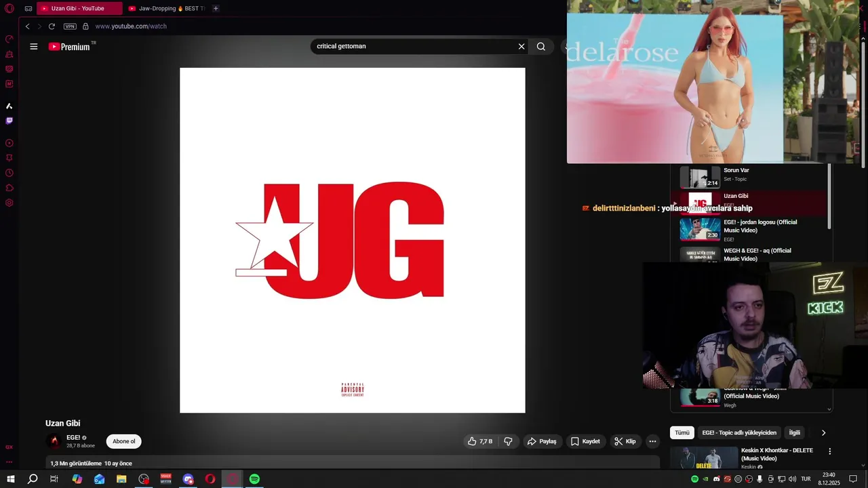The height and width of the screenshot is (488, 868).
Task: Click the site security padlock icon
Action: coord(85,26)
